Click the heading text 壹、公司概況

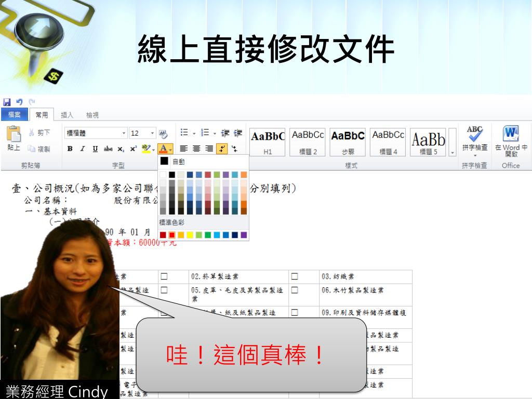43,188
